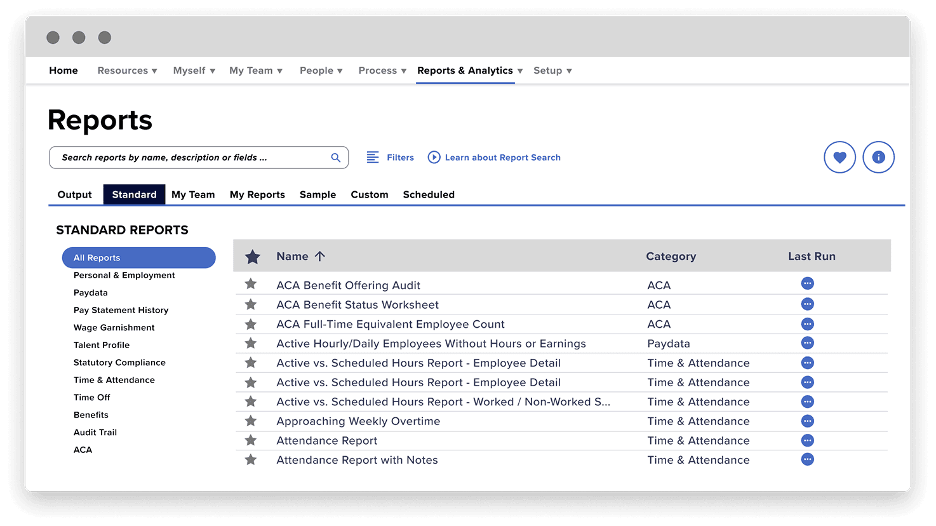Click the magnifier icon in search box
The width and height of the screenshot is (936, 526).
click(x=336, y=157)
